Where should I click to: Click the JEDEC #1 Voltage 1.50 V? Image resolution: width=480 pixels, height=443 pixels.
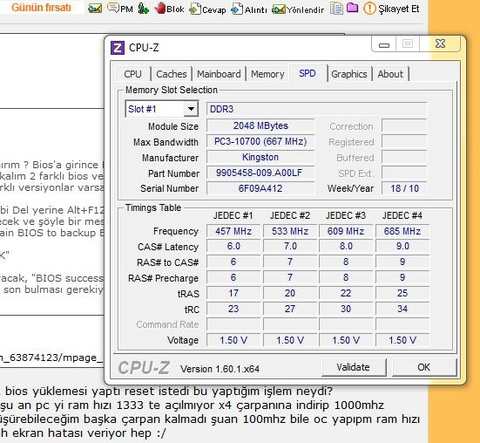[x=233, y=340]
